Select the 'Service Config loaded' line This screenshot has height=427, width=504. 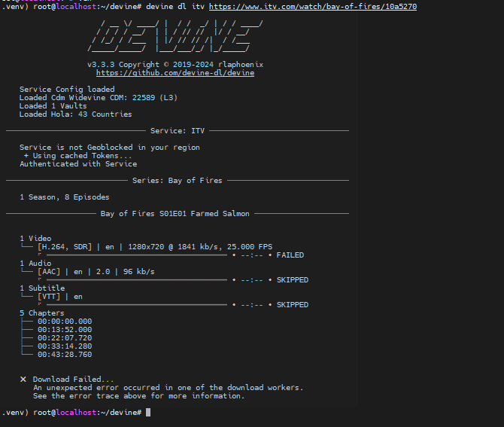tap(67, 89)
